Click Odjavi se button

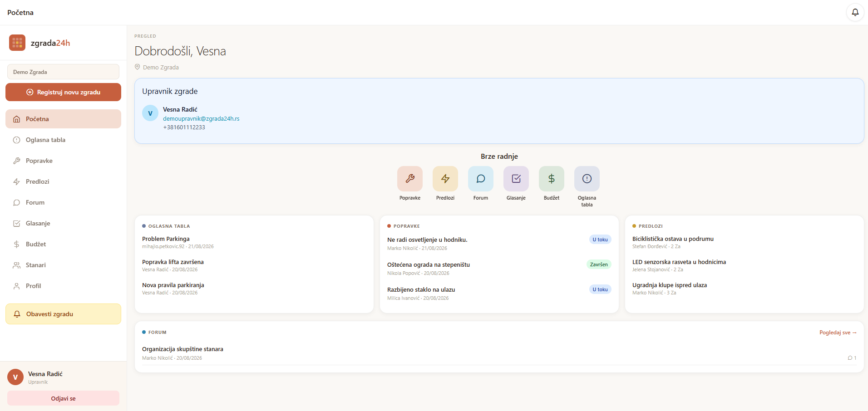(63, 398)
